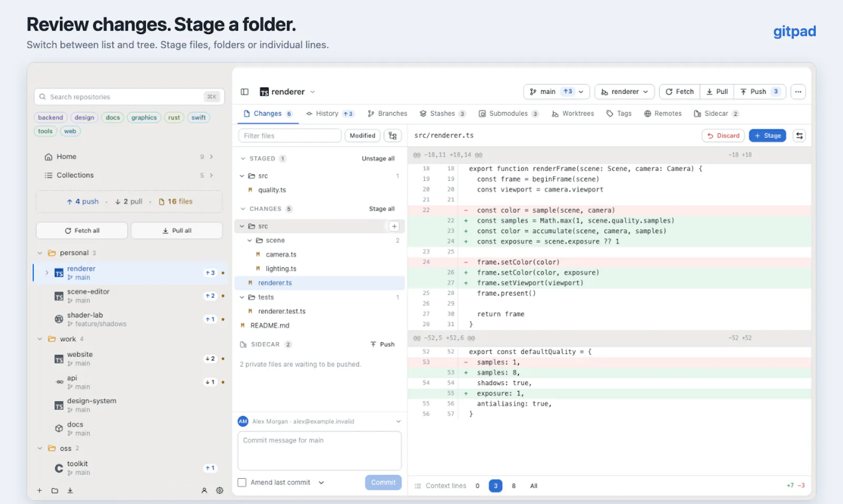
Task: Open the toolkit repository
Action: [130, 468]
